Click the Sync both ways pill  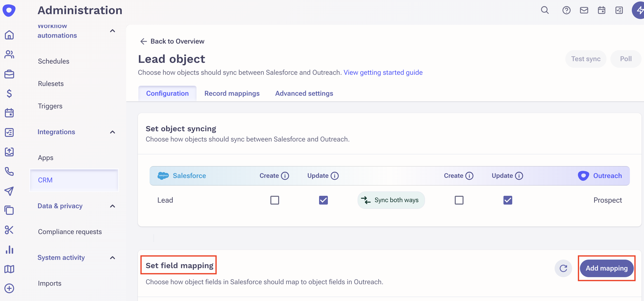point(391,200)
